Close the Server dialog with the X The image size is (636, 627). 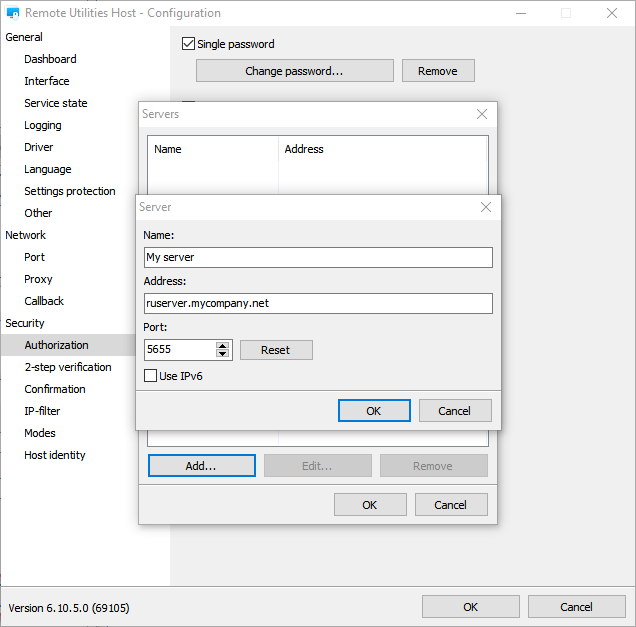pyautogui.click(x=486, y=207)
